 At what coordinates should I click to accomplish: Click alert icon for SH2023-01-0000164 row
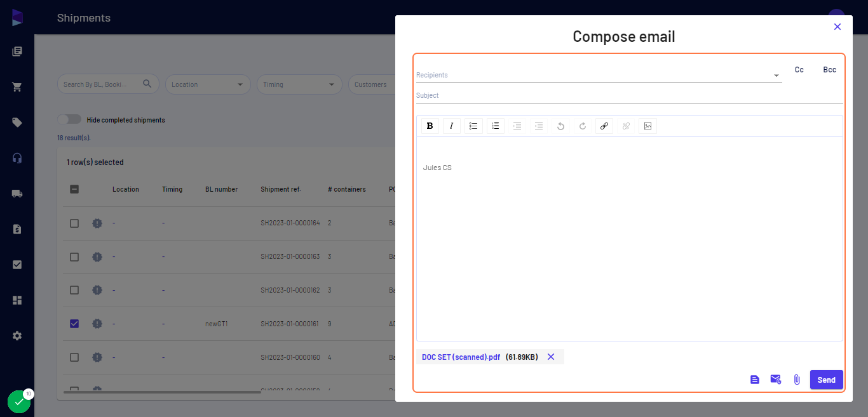(x=97, y=223)
